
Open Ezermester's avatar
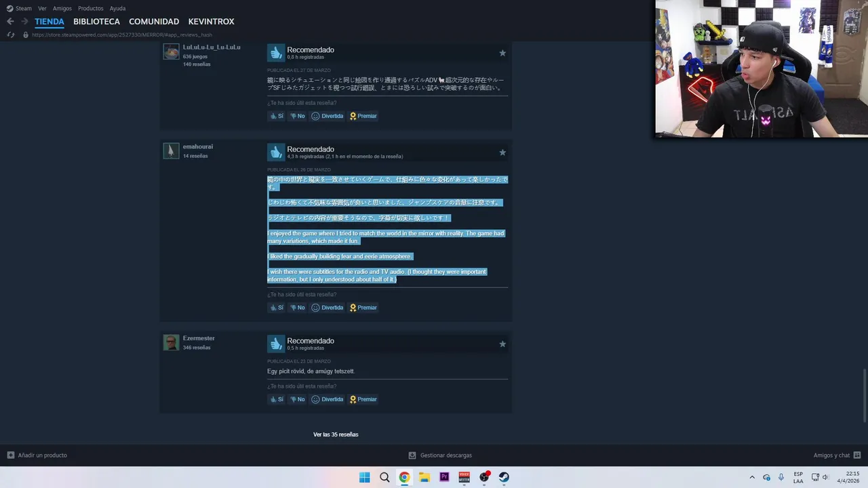(x=171, y=342)
